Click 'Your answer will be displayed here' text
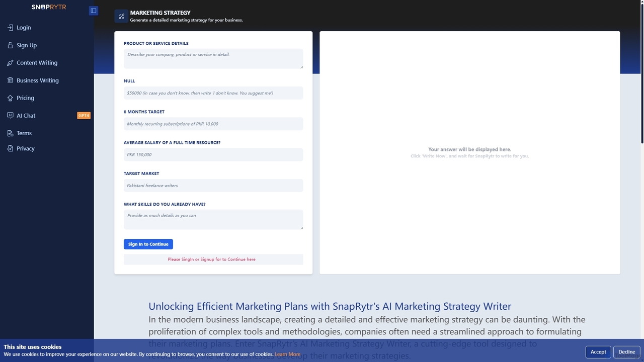This screenshot has height=362, width=644. pos(469,149)
